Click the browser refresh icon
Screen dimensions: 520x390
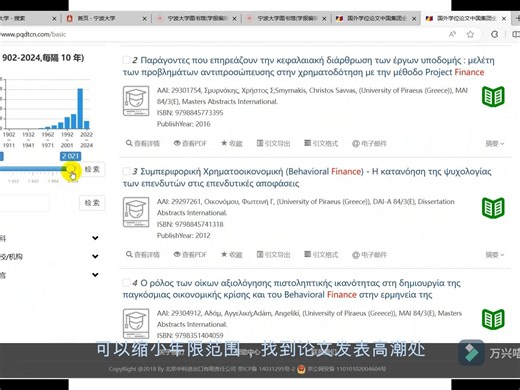tap(495, 34)
